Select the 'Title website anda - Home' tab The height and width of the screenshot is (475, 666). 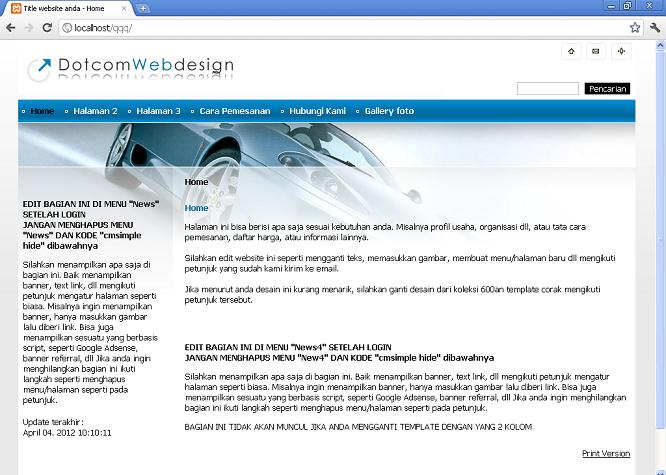pos(68,8)
